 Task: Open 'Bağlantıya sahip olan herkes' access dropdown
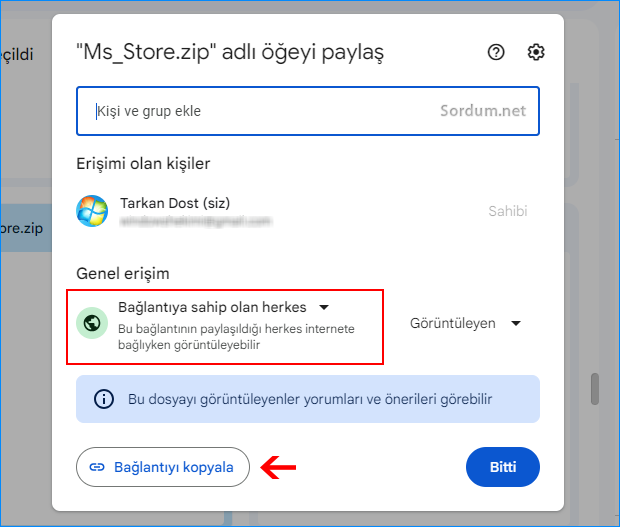pos(214,307)
